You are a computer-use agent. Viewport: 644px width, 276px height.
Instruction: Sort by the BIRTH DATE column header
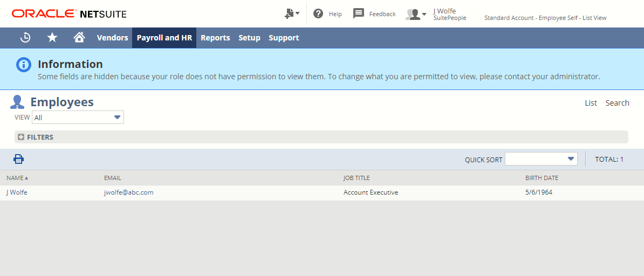tap(542, 178)
